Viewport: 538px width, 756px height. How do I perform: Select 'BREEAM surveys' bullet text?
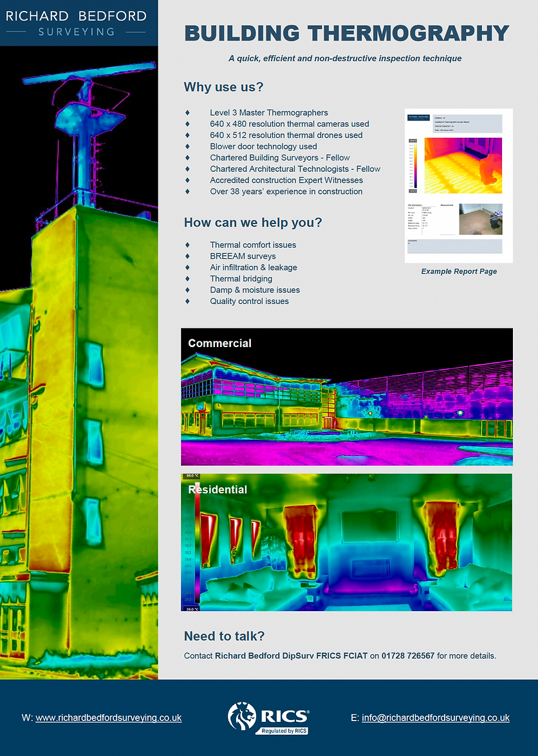pyautogui.click(x=243, y=256)
